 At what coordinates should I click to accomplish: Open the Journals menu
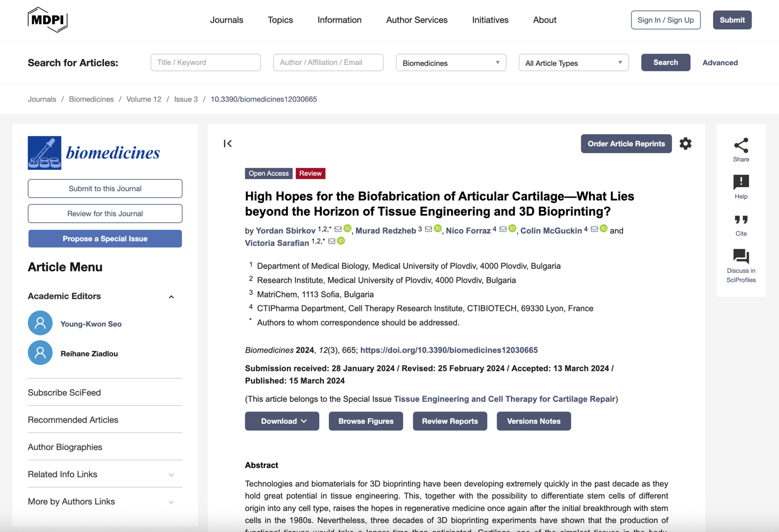[227, 20]
